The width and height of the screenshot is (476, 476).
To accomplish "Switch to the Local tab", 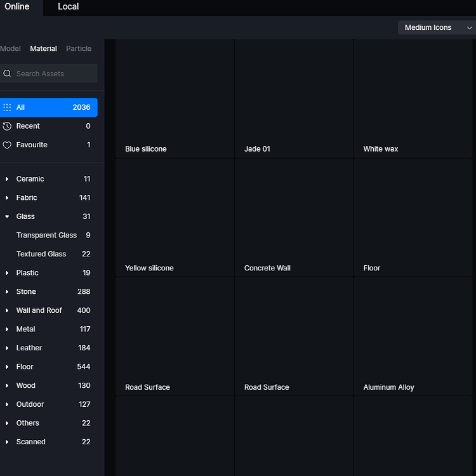I will [68, 7].
